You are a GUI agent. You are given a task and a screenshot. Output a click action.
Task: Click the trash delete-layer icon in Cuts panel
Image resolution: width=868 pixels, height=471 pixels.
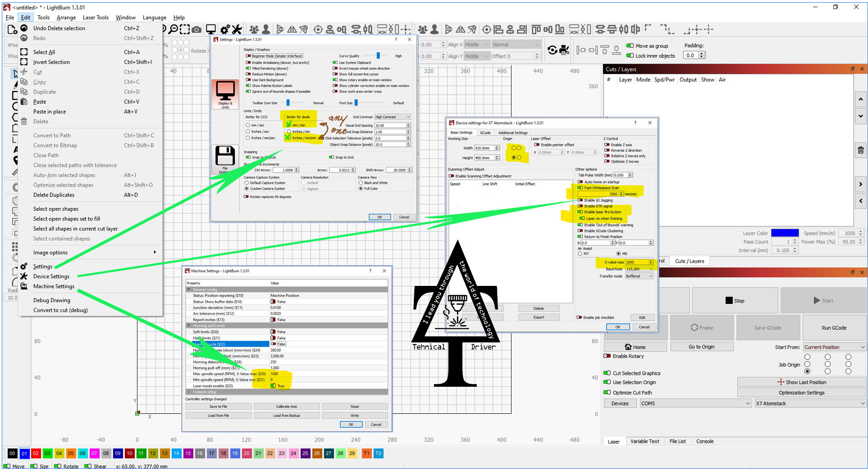pyautogui.click(x=860, y=150)
